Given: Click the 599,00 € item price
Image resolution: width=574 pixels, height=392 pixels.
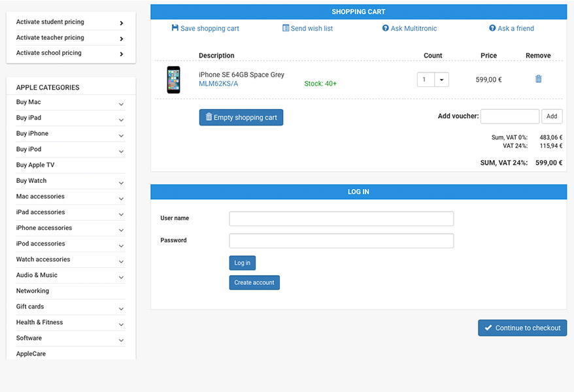Looking at the screenshot, I should coord(489,79).
